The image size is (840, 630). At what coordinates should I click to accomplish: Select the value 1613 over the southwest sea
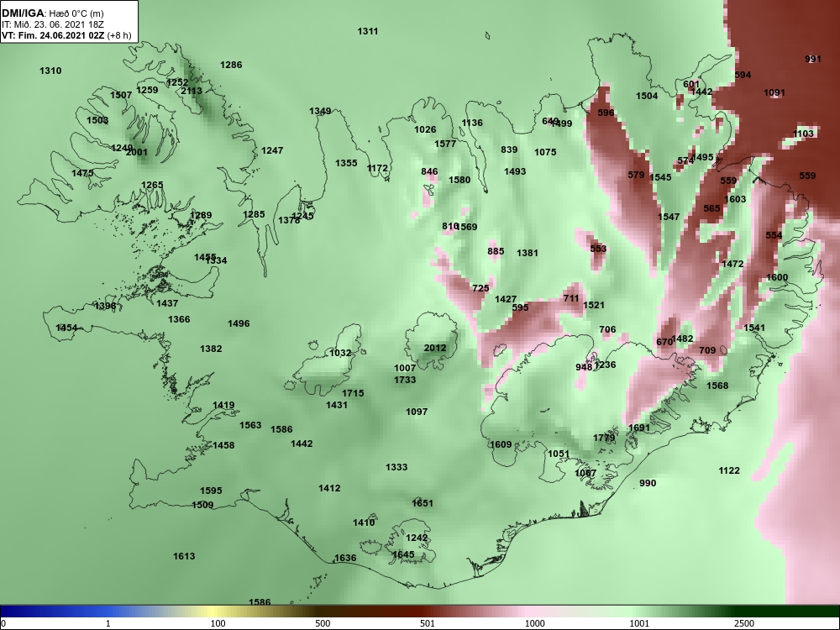coord(184,557)
